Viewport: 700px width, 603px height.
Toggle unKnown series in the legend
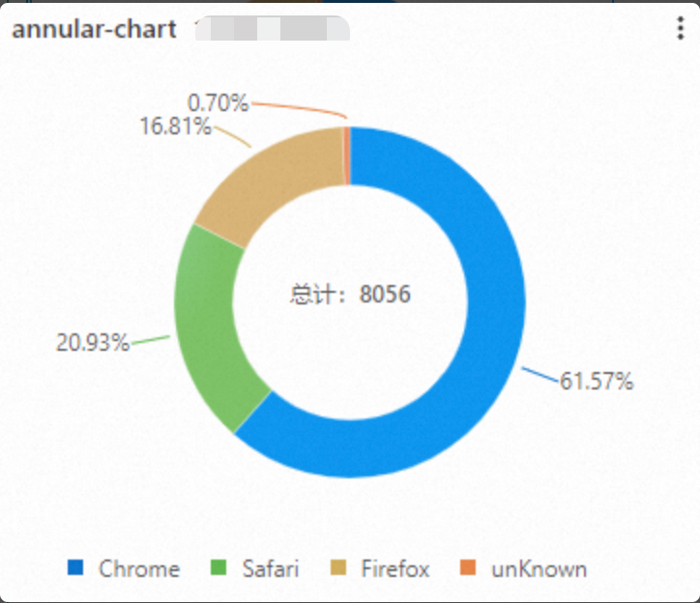[523, 568]
